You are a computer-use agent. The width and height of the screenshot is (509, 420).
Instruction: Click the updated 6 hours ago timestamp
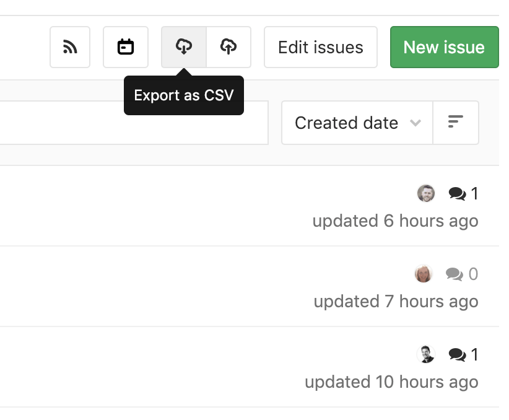(396, 221)
